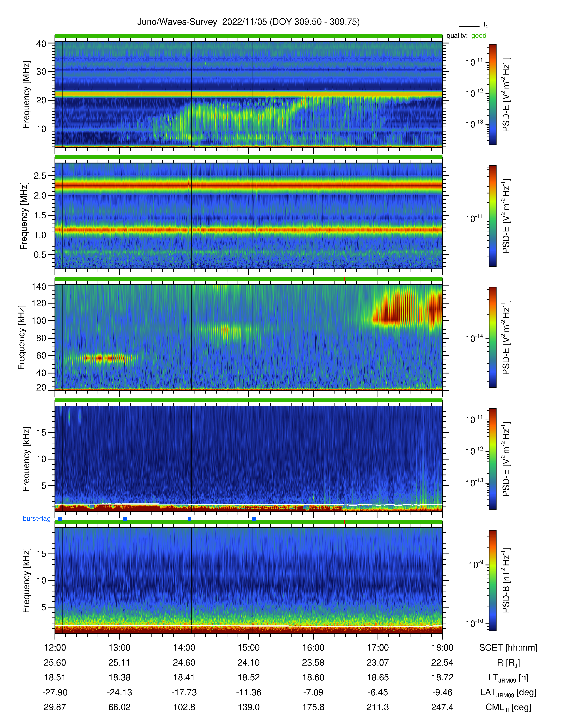Select the burst-flag square just after 15:00

(x=254, y=519)
